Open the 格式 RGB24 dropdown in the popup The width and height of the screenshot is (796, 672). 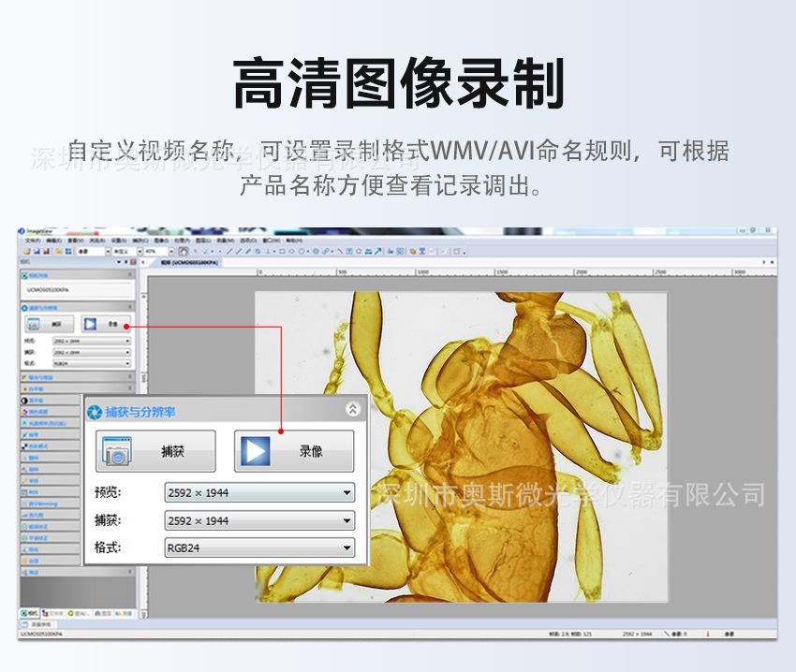[x=347, y=548]
